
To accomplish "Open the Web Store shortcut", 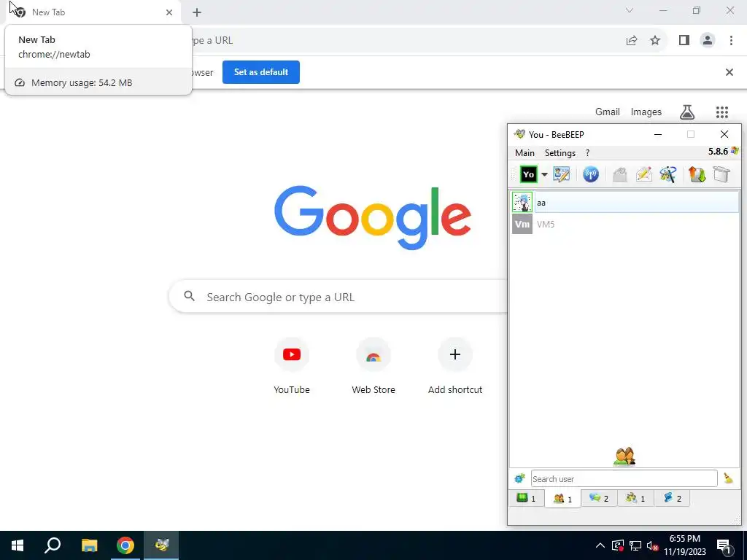I will [x=373, y=366].
